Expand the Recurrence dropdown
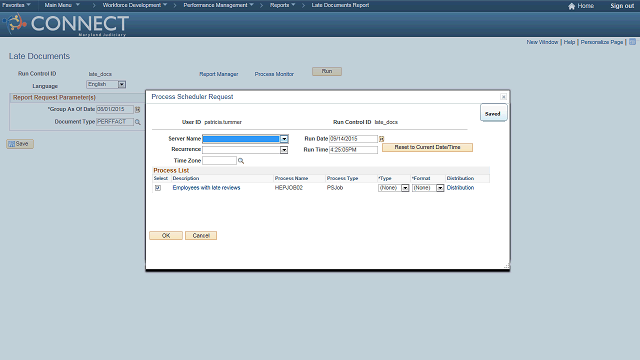This screenshot has width=640, height=360. [284, 150]
